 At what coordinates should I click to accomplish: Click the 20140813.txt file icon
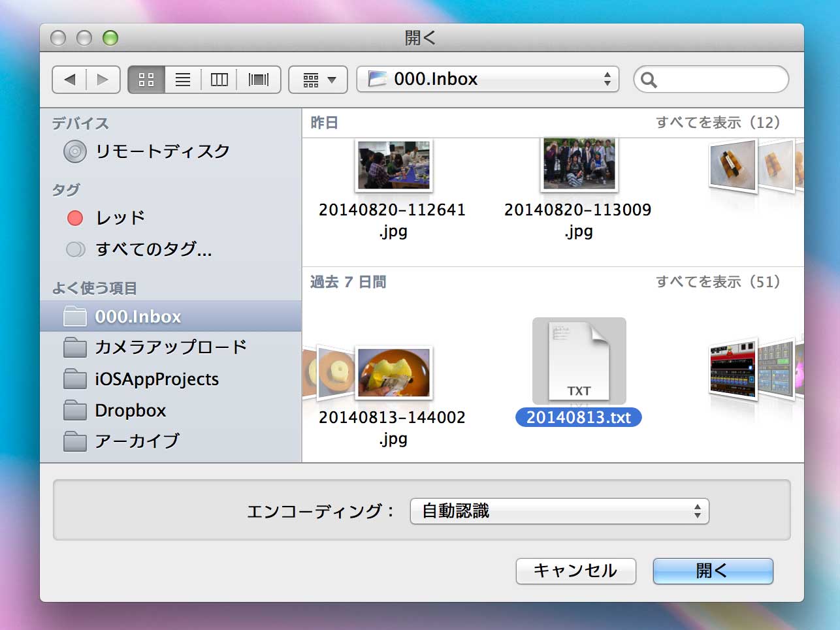click(x=579, y=361)
